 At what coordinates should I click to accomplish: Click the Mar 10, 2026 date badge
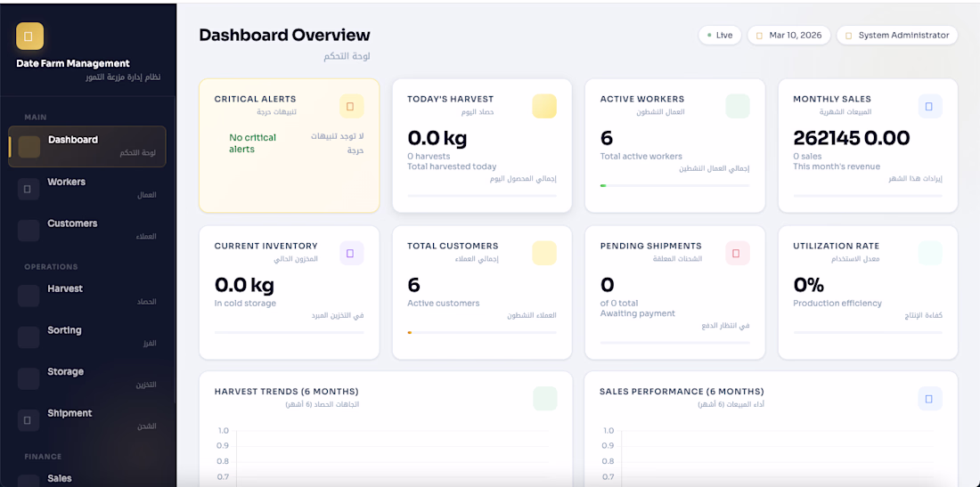click(x=788, y=36)
